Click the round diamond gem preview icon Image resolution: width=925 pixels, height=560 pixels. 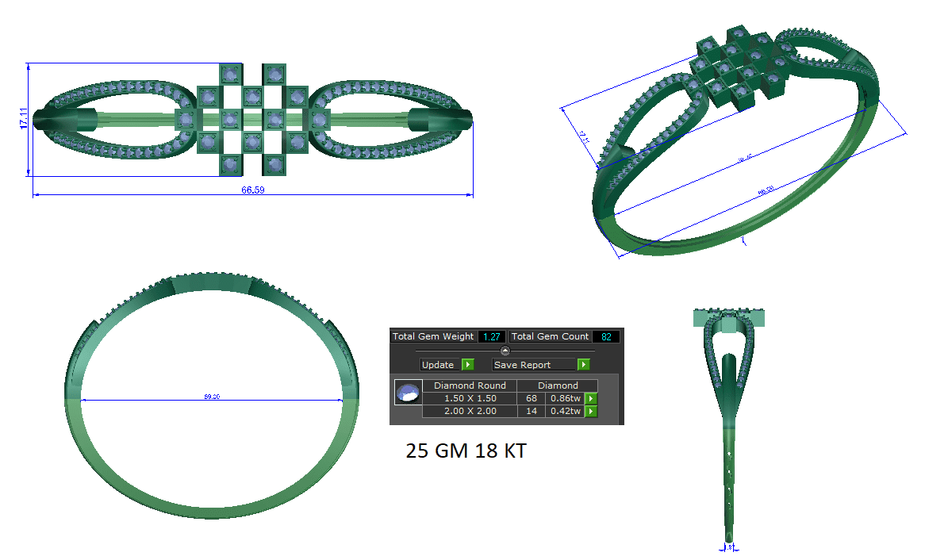coord(407,393)
